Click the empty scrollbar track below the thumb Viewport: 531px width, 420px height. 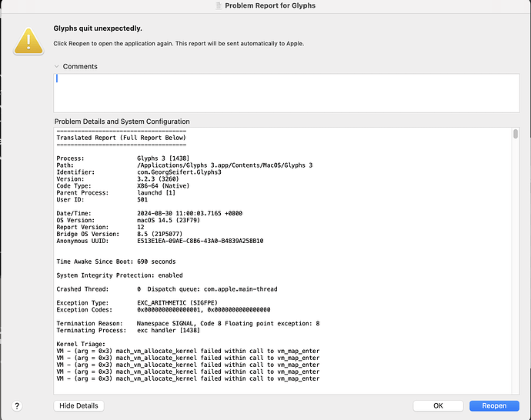coord(515,269)
